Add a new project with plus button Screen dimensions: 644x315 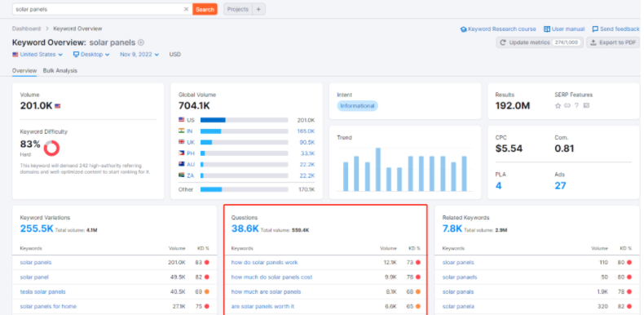258,9
